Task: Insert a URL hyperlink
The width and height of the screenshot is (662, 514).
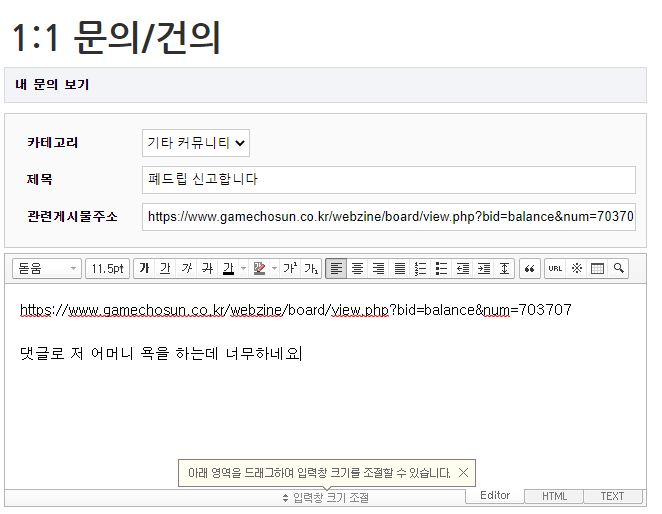Action: [556, 268]
